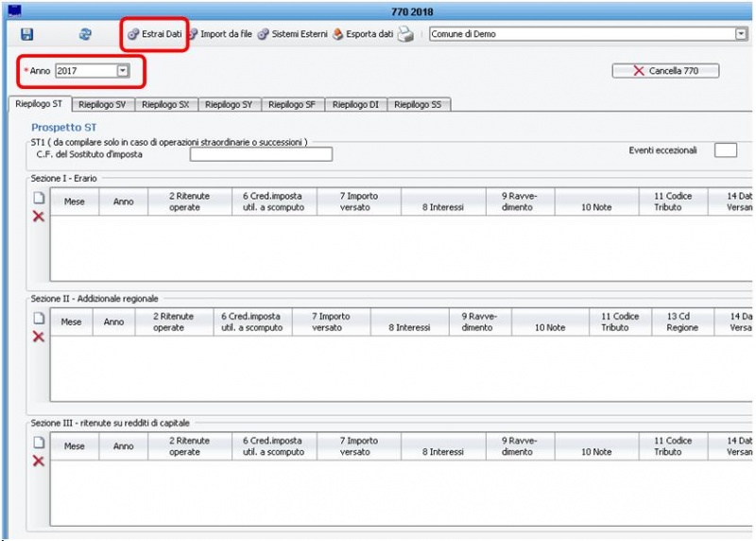Screen dimensions: 756x541
Task: Click the save floppy disk icon
Action: click(x=26, y=34)
